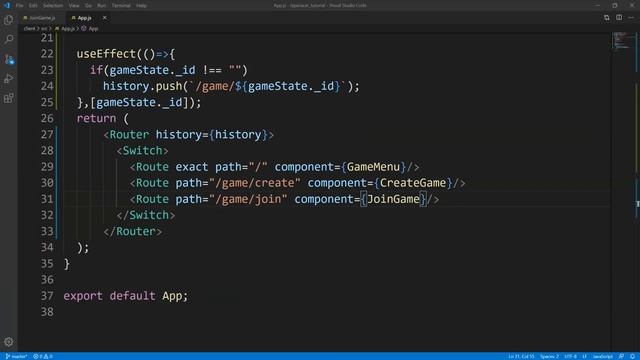
Task: Open the Search view in the activity bar
Action: click(9, 39)
